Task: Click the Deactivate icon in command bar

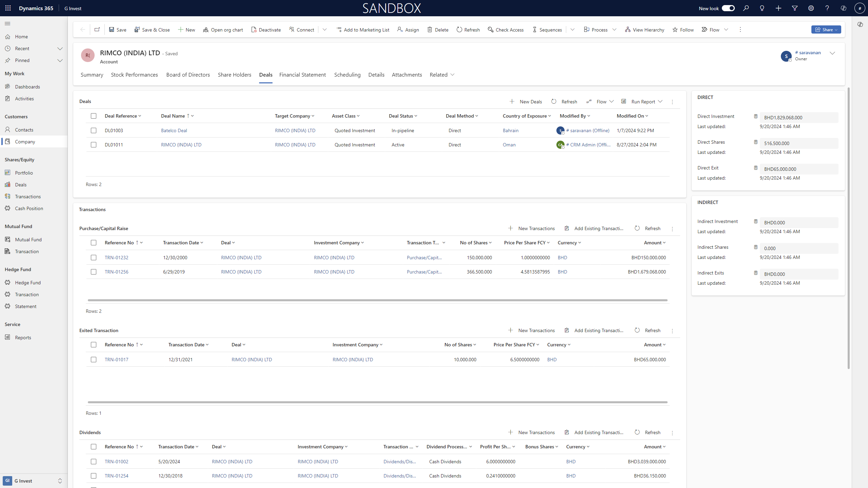Action: click(x=254, y=30)
